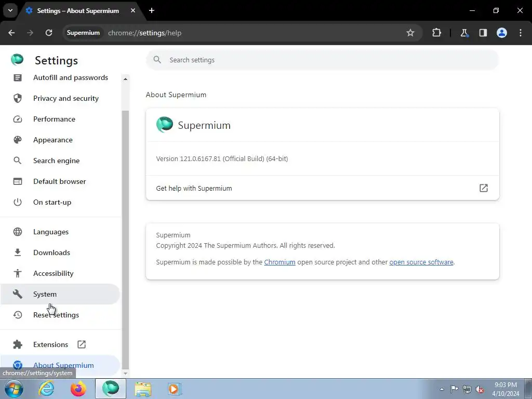
Task: Go forward using the forward arrow
Action: (x=30, y=33)
